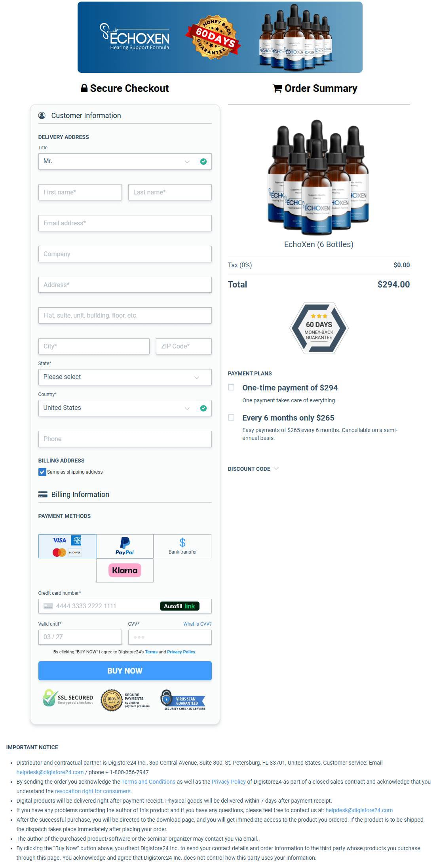Image resolution: width=437 pixels, height=868 pixels.
Task: Click the BUY NOW button
Action: (x=125, y=671)
